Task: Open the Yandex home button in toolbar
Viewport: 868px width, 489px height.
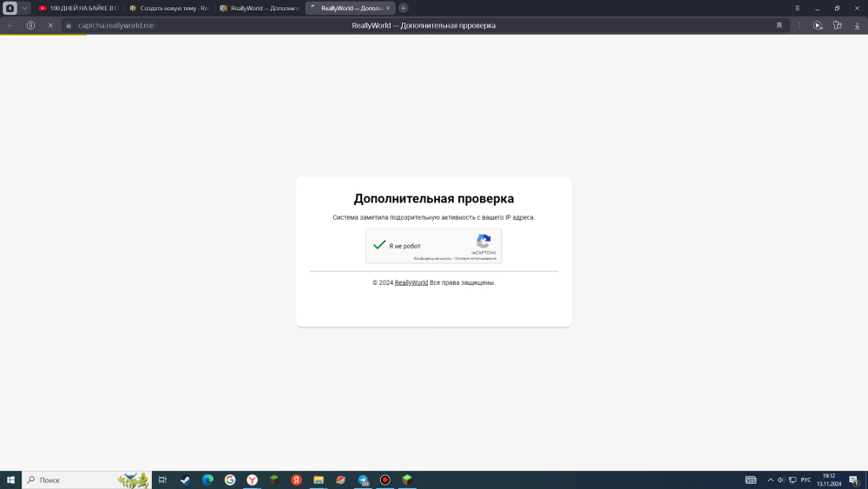Action: point(31,25)
